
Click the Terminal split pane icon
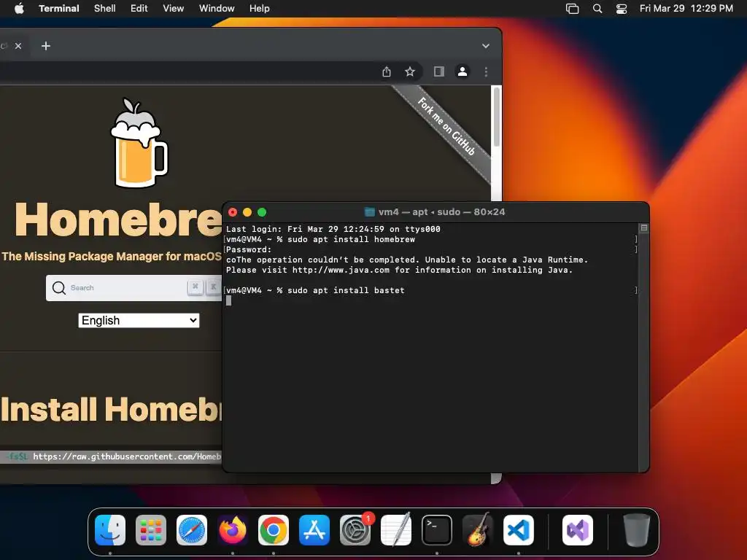[x=643, y=228]
